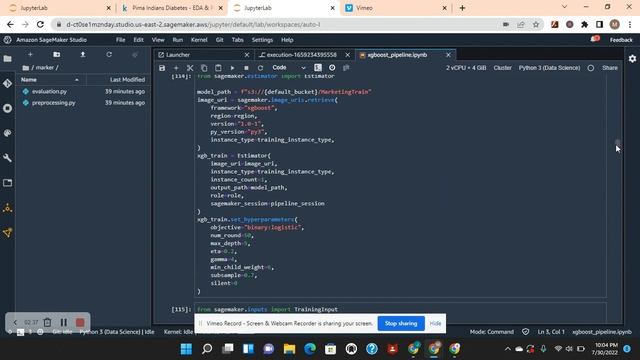
Task: Open the Settings menu
Action: click(x=262, y=40)
